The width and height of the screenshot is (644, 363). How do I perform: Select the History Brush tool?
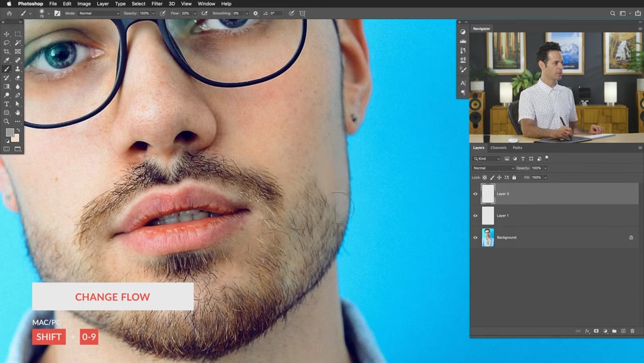[x=7, y=78]
